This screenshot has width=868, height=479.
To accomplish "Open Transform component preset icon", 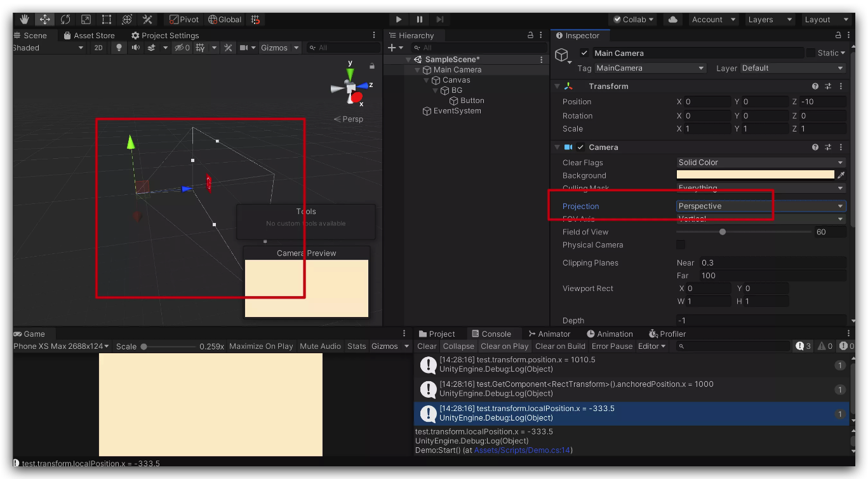I will pos(828,86).
